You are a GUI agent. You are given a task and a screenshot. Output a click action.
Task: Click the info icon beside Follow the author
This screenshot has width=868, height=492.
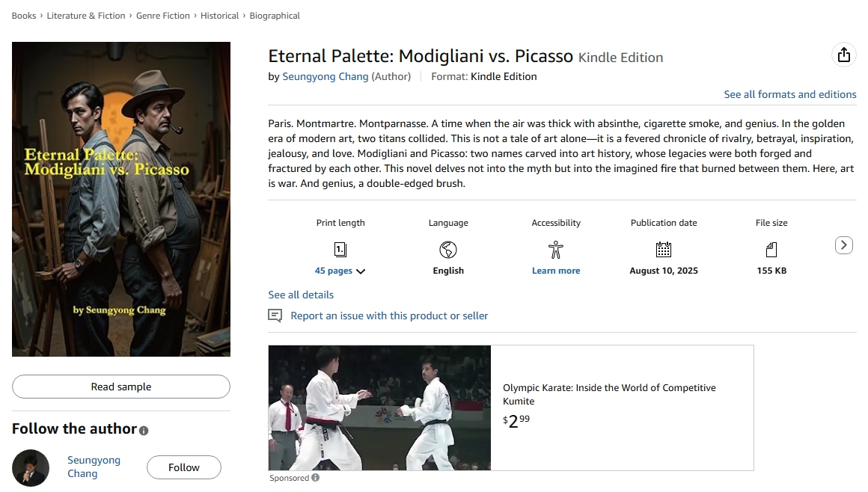tap(144, 431)
